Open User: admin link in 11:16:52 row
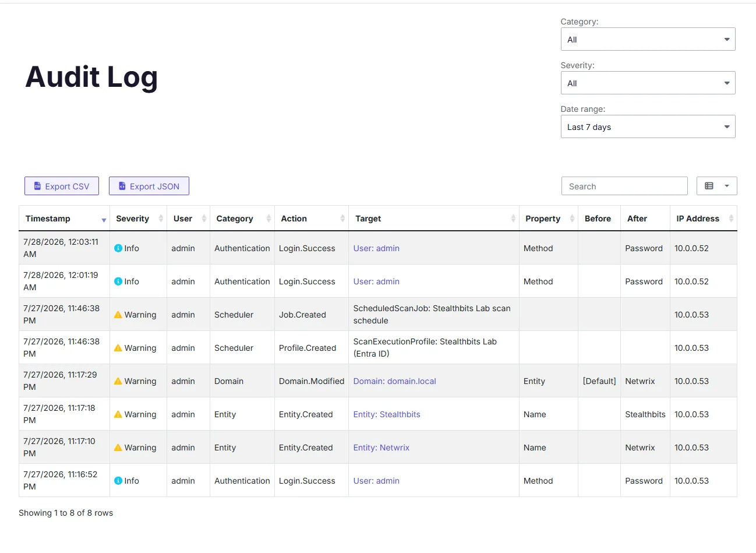The image size is (756, 553). pos(376,481)
